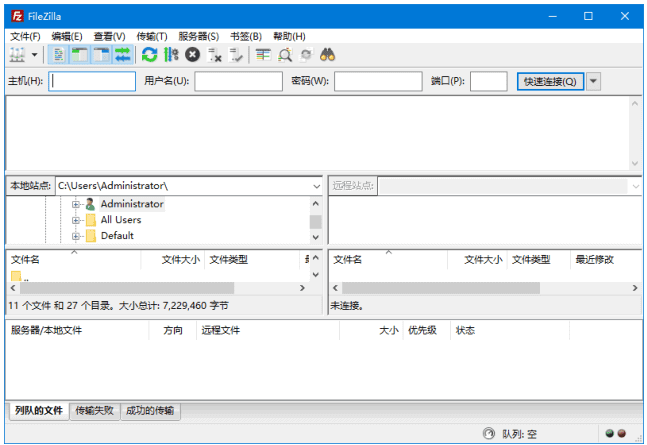Click the Disconnect from server icon
Viewport: 647px width, 445px height.
[214, 55]
